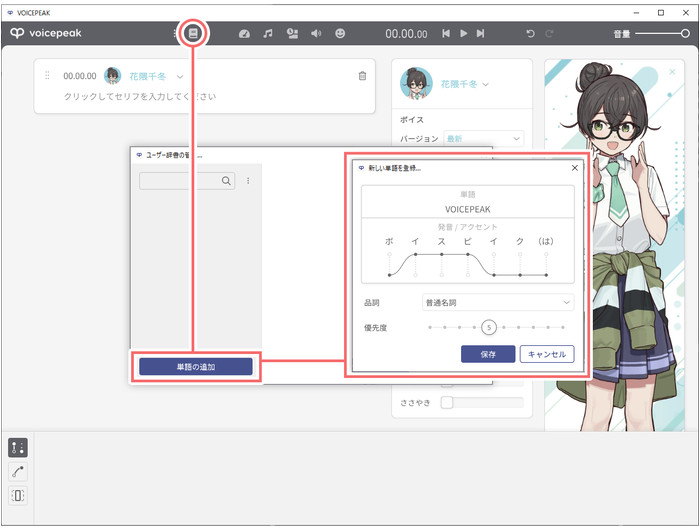Open the 品詞 普通名詞 dropdown
The image size is (700, 530).
tap(498, 303)
